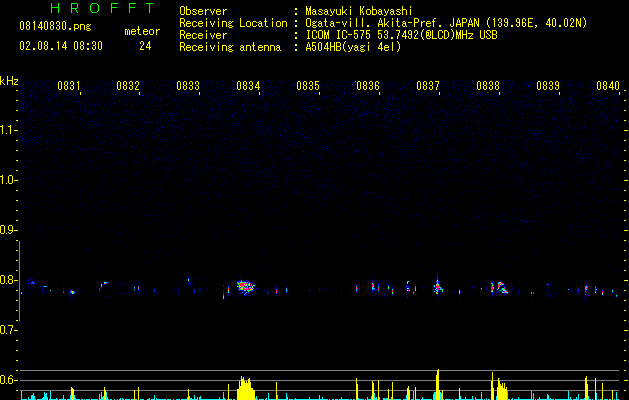This screenshot has width=629, height=400.
Task: Click receiver value ICOM IC-575 53.7492 MHz USB
Action: point(401,35)
